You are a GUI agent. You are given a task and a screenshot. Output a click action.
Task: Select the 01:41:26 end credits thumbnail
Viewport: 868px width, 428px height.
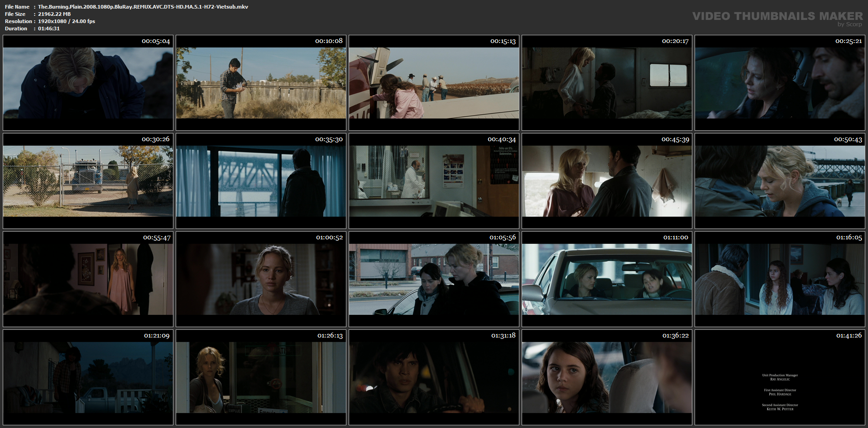[780, 377]
